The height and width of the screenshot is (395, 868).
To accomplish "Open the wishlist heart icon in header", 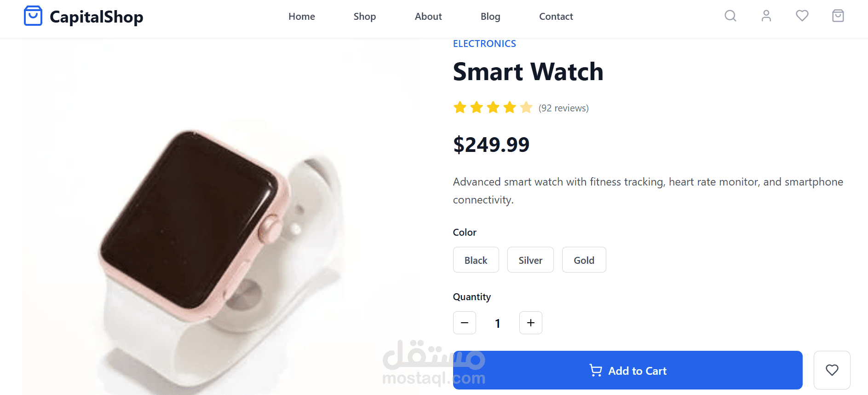I will (802, 16).
